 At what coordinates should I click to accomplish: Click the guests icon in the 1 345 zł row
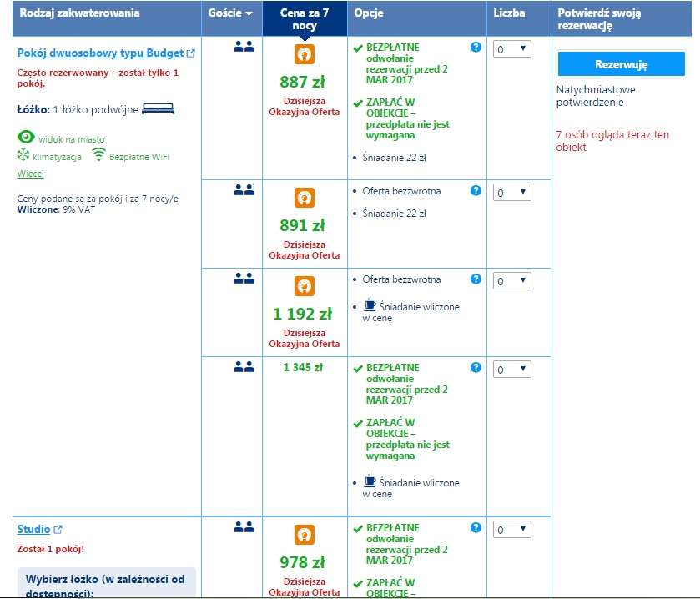pos(244,367)
